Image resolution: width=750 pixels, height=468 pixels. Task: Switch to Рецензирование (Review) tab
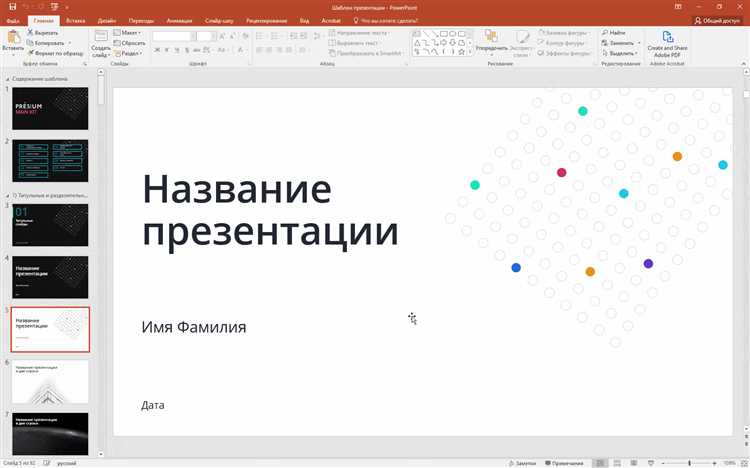tap(266, 21)
